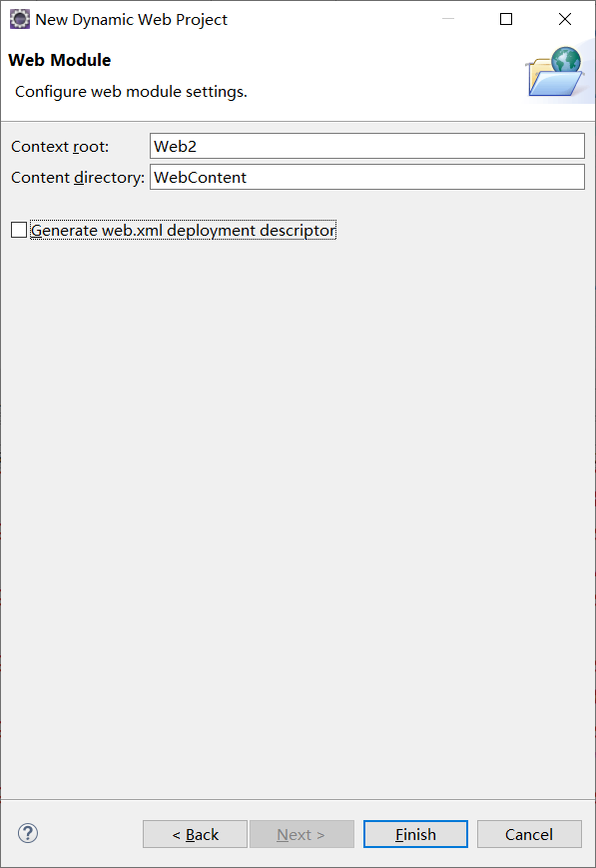Click the grayed-out Next button
The width and height of the screenshot is (596, 868).
[301, 834]
